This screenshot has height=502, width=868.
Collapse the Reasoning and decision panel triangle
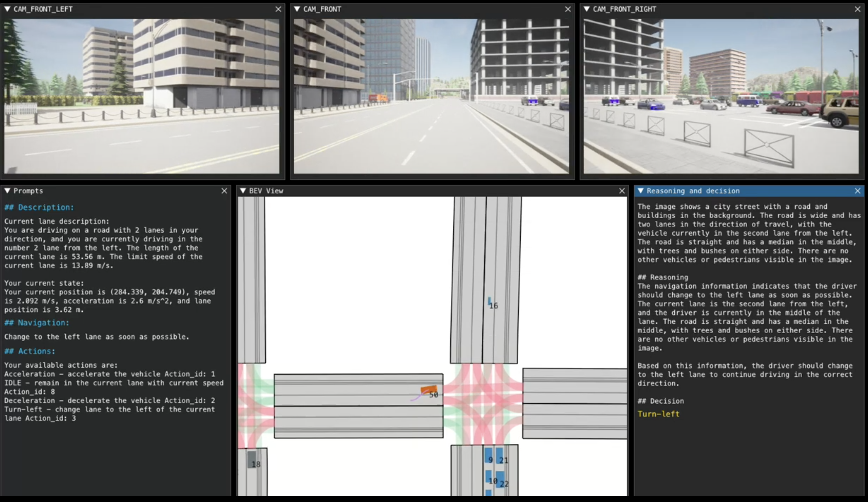pyautogui.click(x=640, y=191)
